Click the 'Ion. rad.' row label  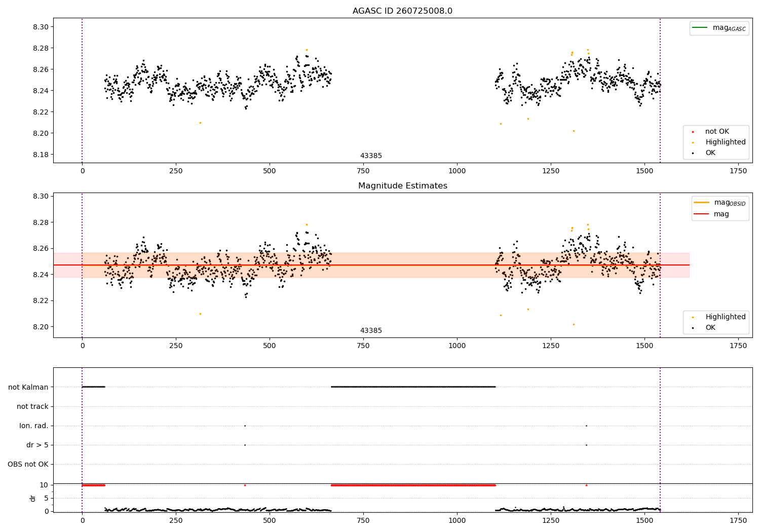coord(34,426)
